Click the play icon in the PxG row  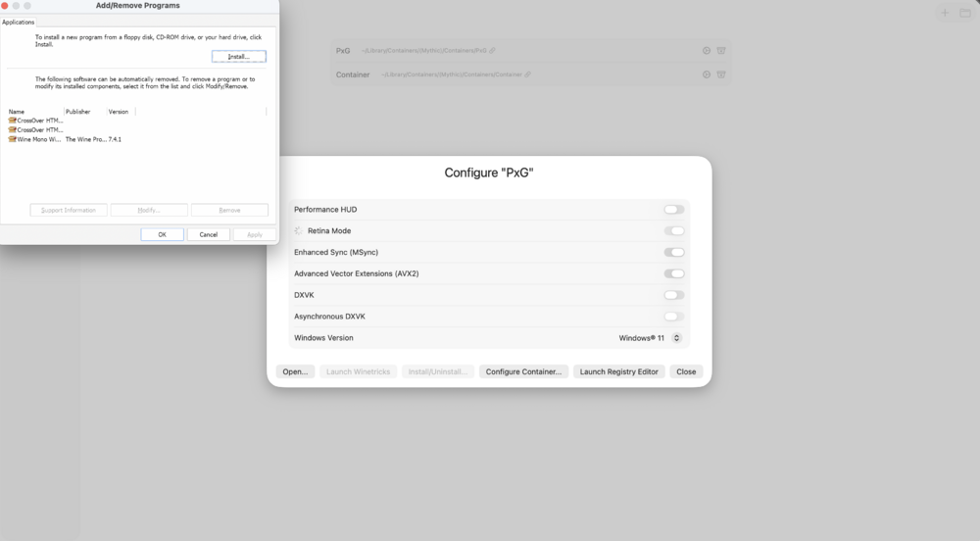pyautogui.click(x=707, y=51)
